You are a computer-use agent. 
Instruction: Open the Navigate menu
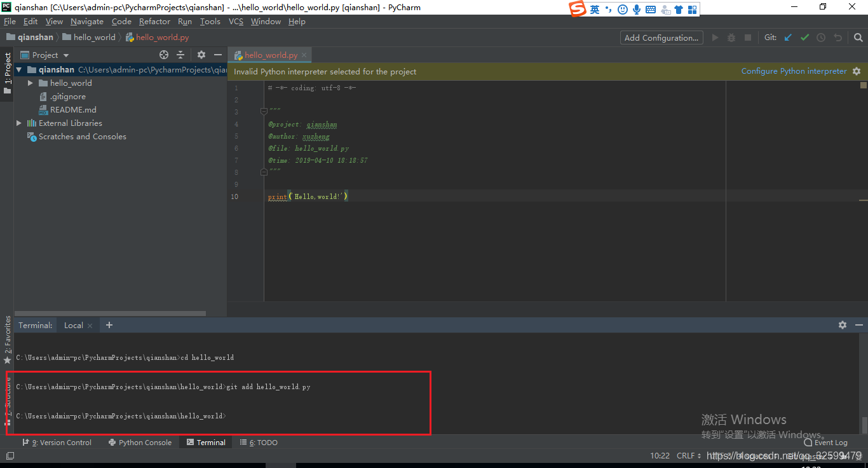pyautogui.click(x=86, y=22)
